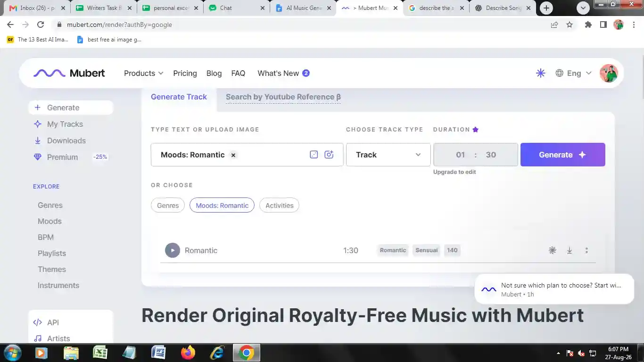
Task: Toggle the light/dark theme sun icon
Action: tap(541, 73)
